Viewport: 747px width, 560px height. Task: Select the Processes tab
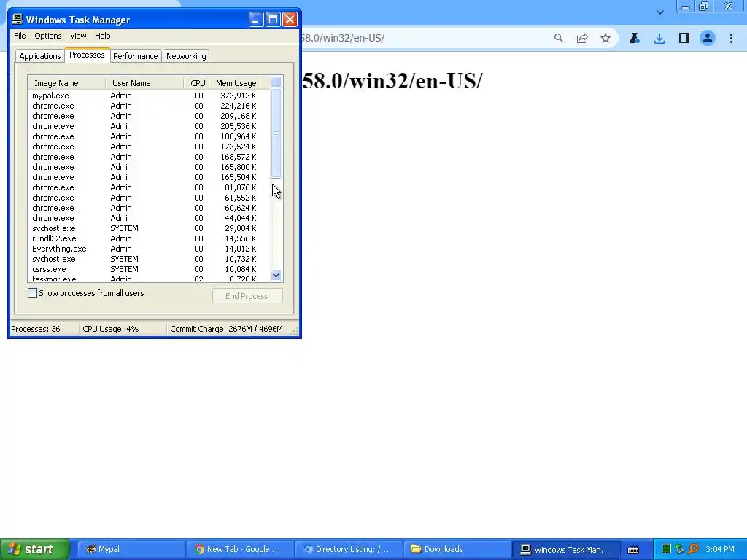(87, 55)
